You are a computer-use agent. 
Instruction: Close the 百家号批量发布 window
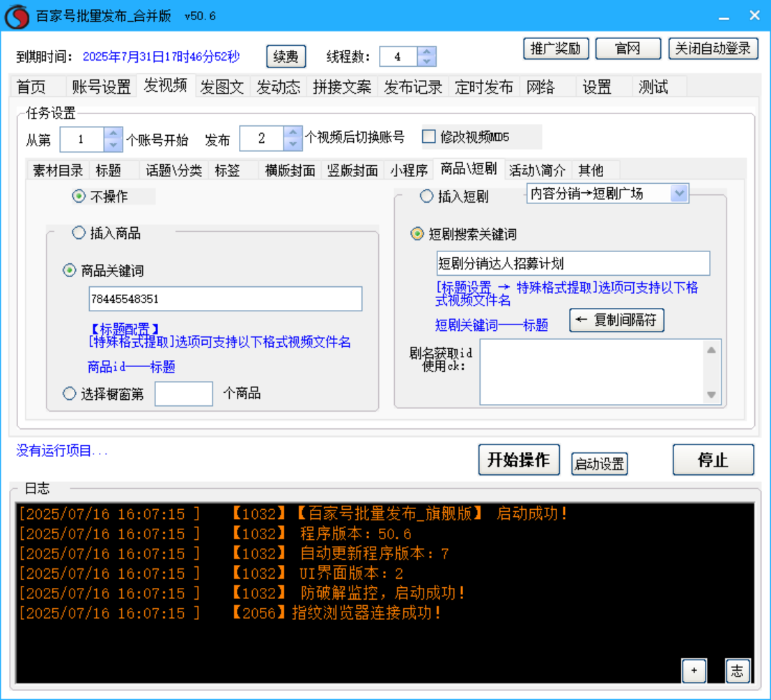tap(755, 16)
